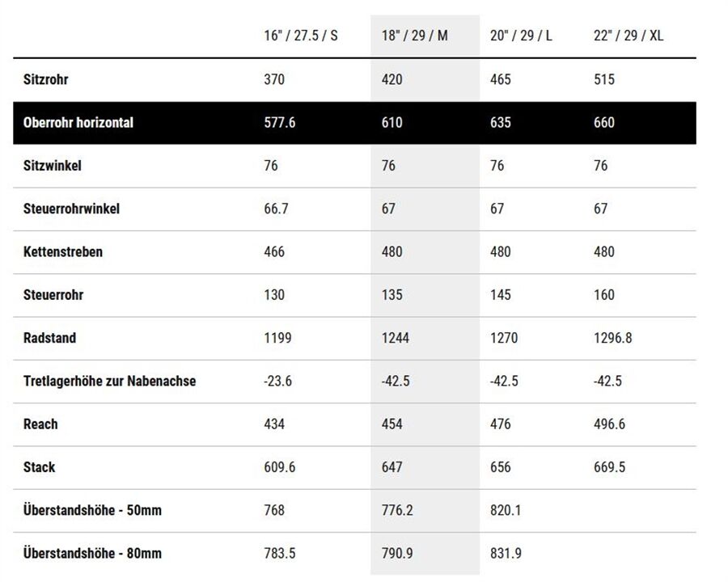Click the Kettenstreben row label

(x=63, y=252)
